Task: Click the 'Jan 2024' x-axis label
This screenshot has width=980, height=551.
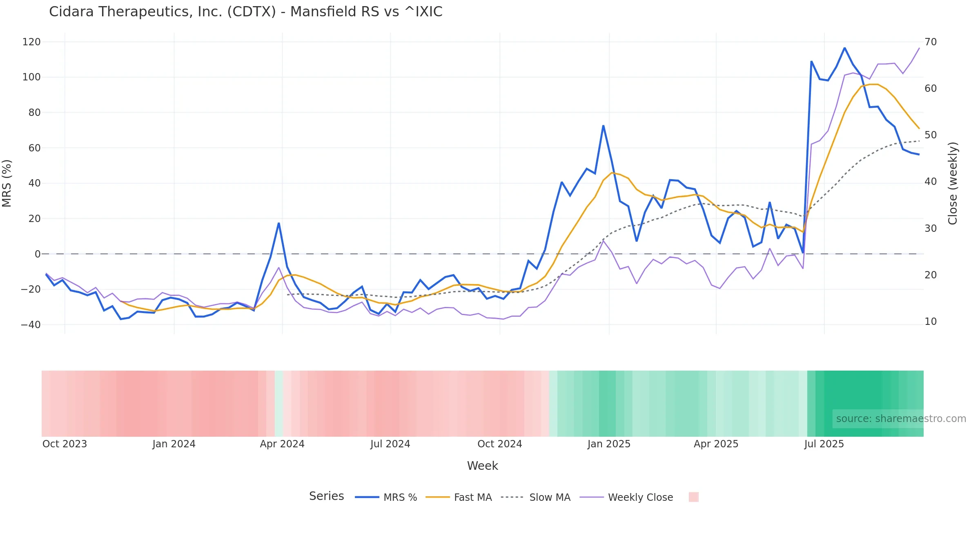Action: pyautogui.click(x=174, y=444)
